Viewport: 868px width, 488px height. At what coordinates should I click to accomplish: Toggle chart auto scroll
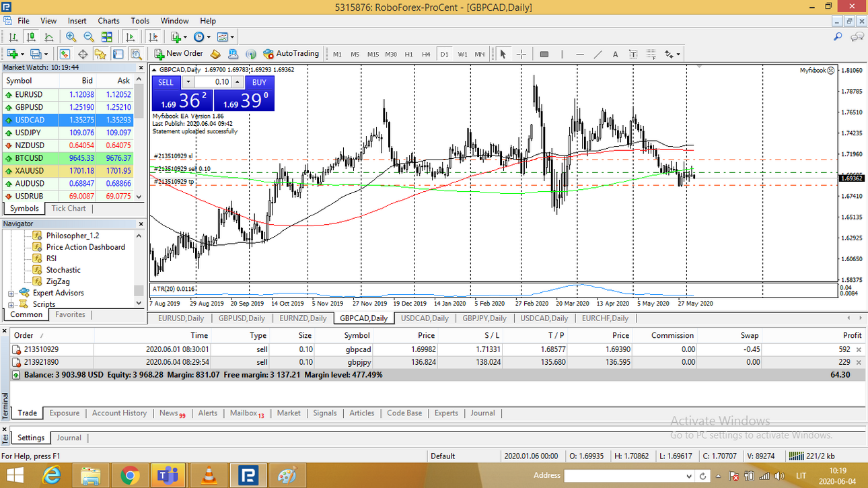[131, 37]
